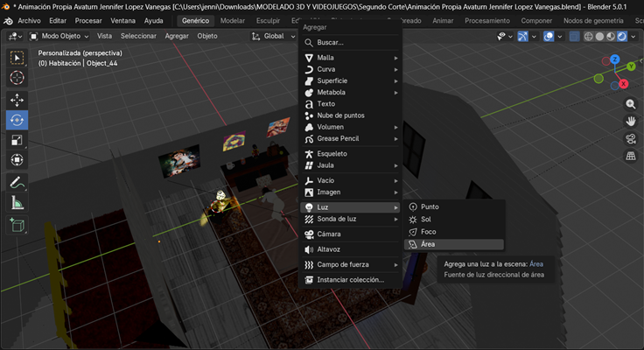Image resolution: width=644 pixels, height=350 pixels.
Task: Select the Measure tool
Action: pyautogui.click(x=17, y=203)
